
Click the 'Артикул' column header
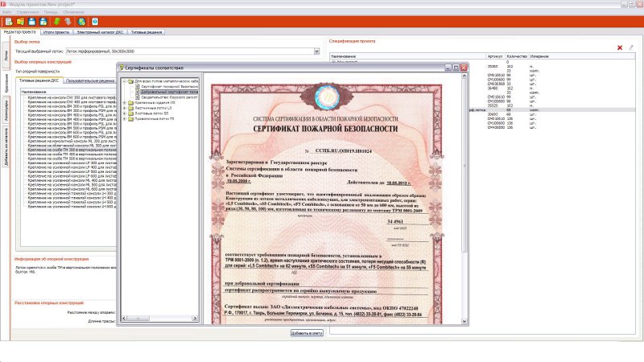pos(495,56)
